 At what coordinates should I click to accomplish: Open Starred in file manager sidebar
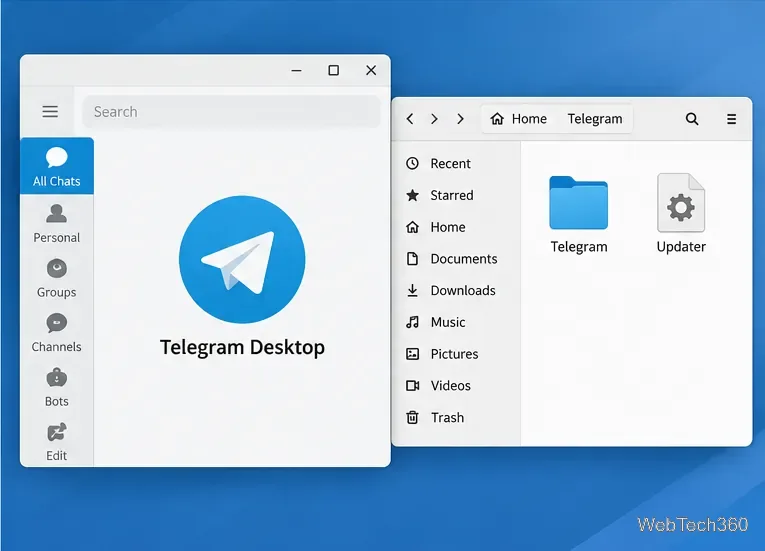[440, 195]
